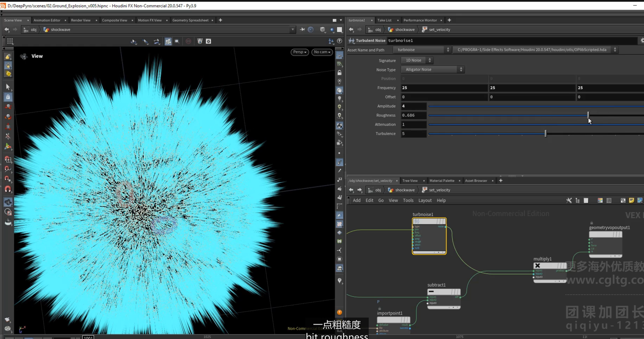644x339 pixels.
Task: Click the turbnoise1 node name field
Action: pos(512,40)
